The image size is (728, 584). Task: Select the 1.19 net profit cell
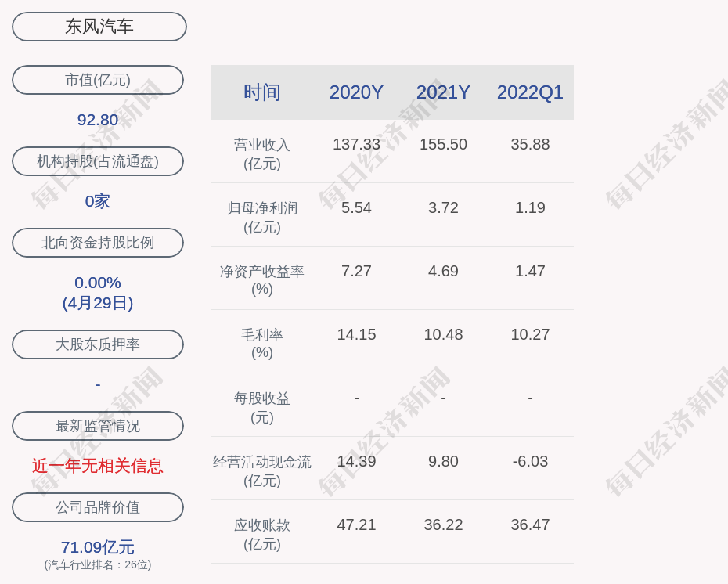coord(530,207)
